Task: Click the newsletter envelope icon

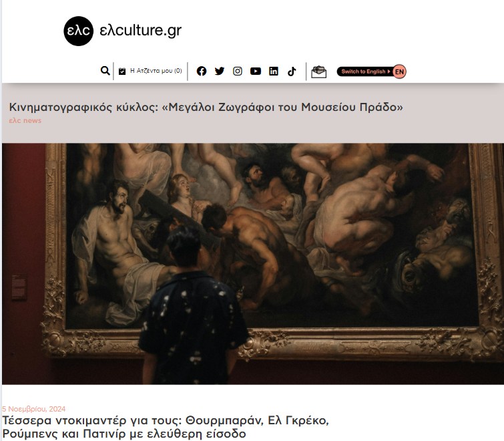Action: pos(318,71)
